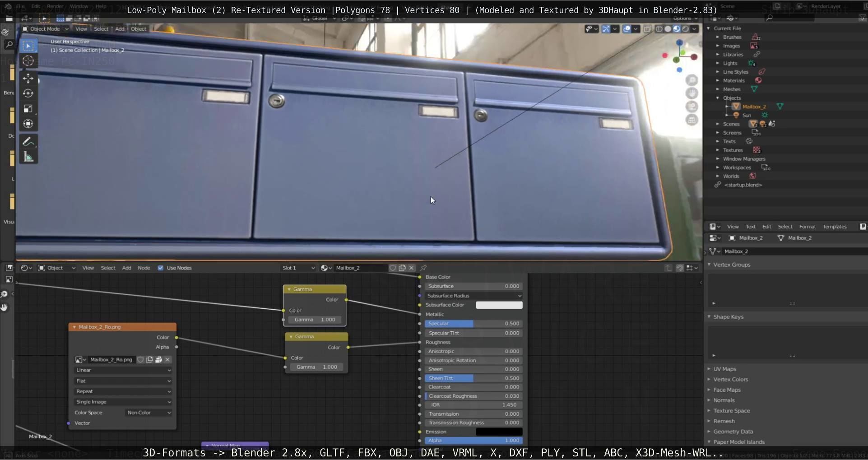Viewport: 868px width, 460px height.
Task: Click the Subsurface Color white swatch
Action: pyautogui.click(x=499, y=305)
